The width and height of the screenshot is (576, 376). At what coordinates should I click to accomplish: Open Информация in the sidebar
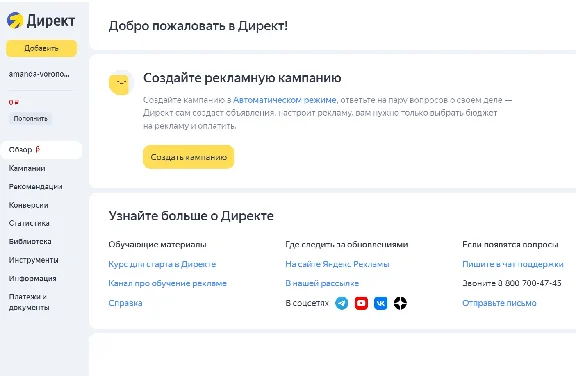point(32,278)
